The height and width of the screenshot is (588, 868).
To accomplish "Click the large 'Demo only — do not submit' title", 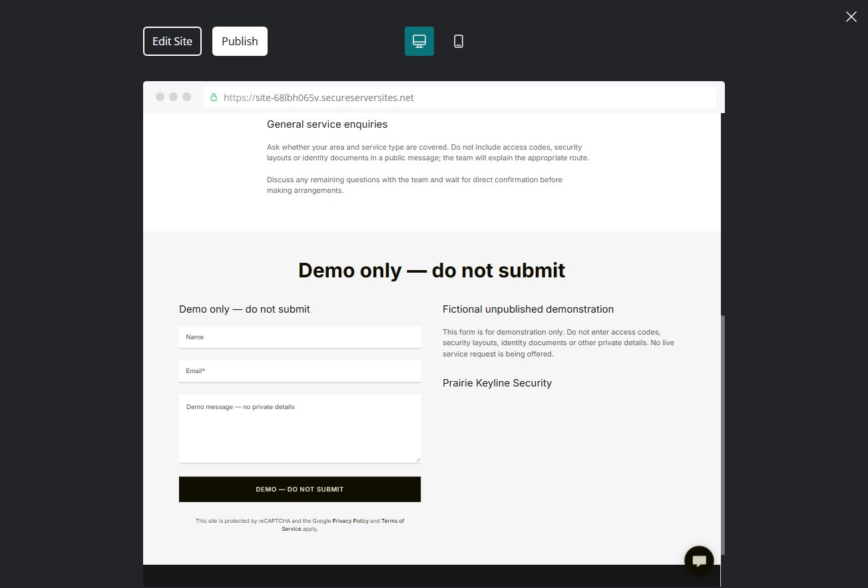I will pyautogui.click(x=431, y=270).
